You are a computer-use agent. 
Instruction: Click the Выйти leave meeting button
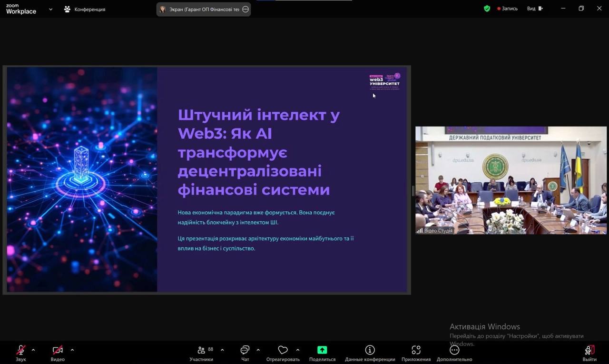pyautogui.click(x=589, y=351)
